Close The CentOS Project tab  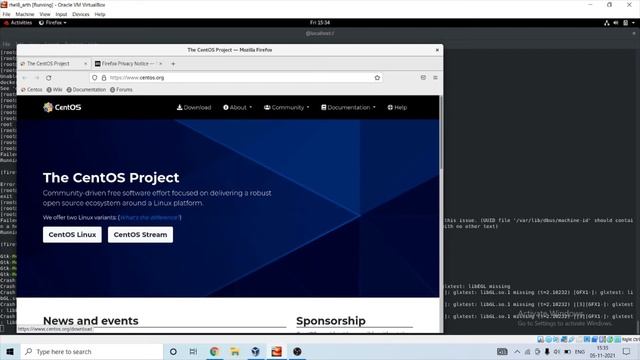coord(85,64)
